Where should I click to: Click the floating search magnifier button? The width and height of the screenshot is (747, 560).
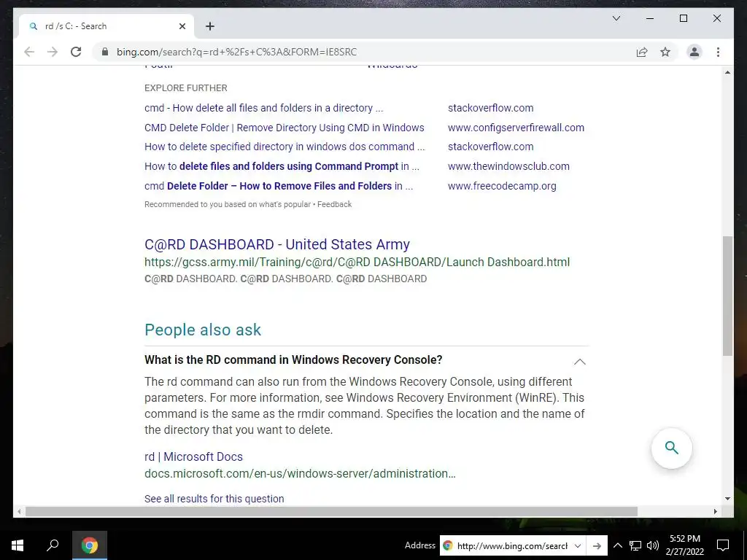[x=671, y=448]
